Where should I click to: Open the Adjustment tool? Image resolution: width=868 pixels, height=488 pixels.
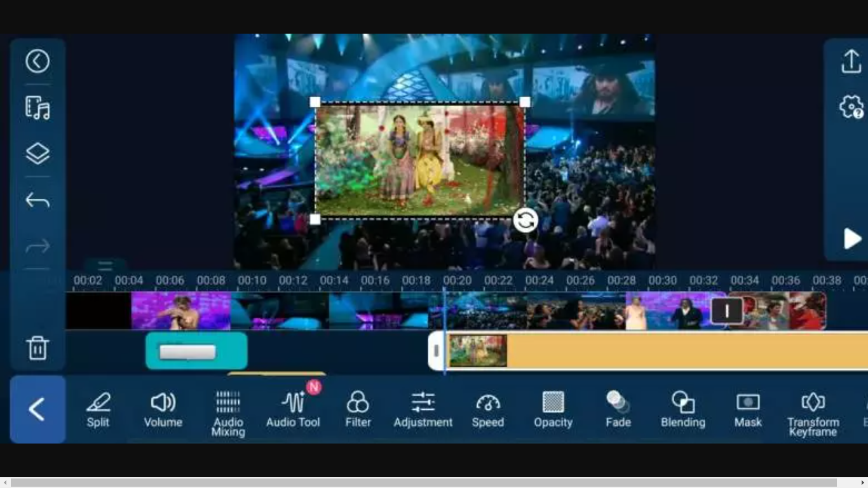tap(423, 410)
